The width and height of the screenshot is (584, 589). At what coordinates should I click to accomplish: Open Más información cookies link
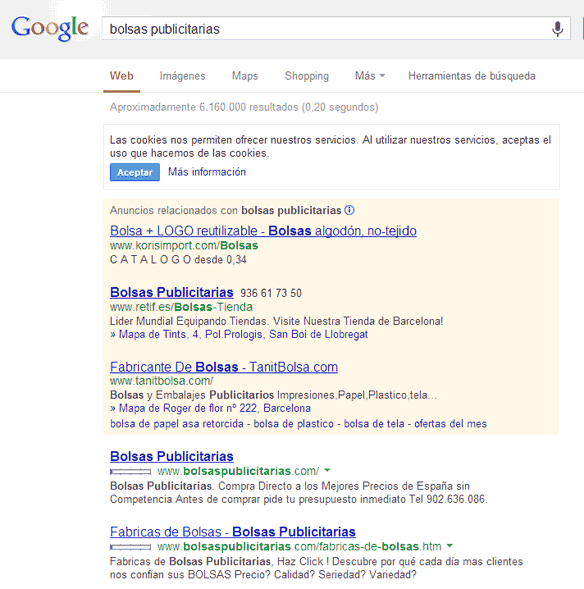coord(207,172)
